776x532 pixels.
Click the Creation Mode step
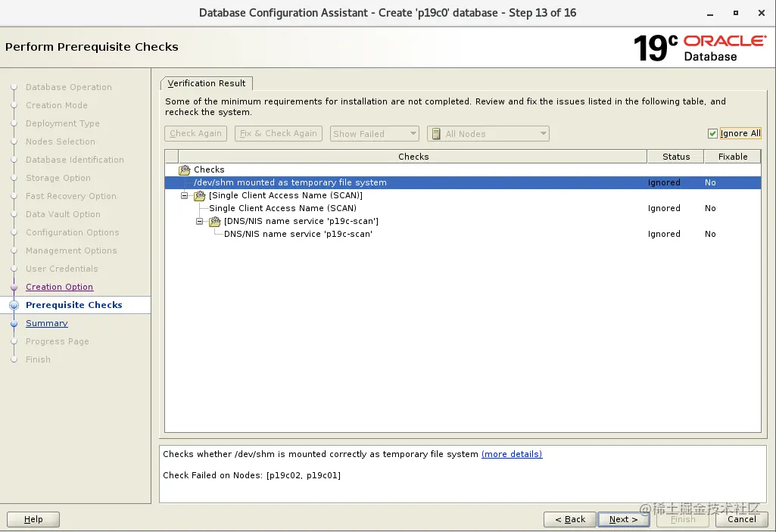click(x=57, y=105)
